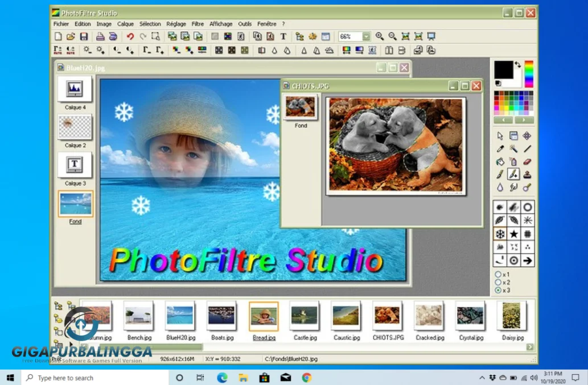Click the full screen monitor icon

point(431,36)
